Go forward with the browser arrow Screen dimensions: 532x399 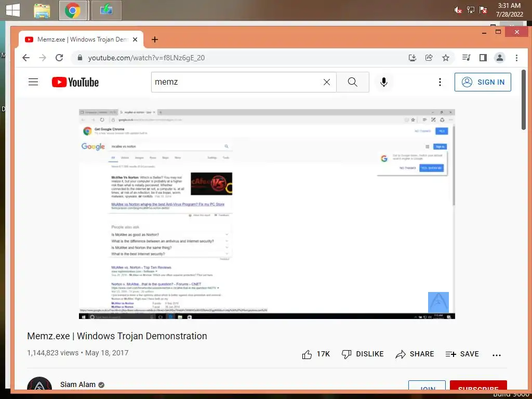point(43,58)
